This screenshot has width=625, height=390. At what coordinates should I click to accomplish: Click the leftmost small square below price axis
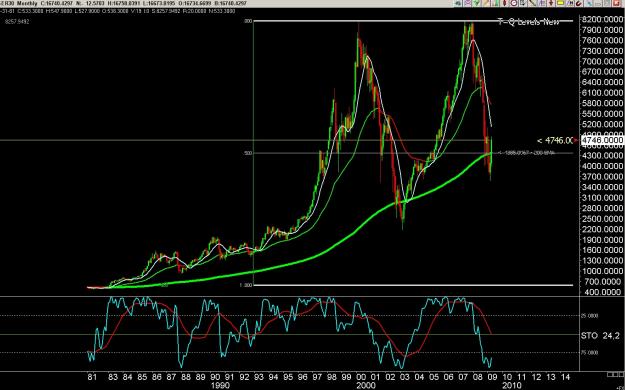pyautogui.click(x=610, y=374)
